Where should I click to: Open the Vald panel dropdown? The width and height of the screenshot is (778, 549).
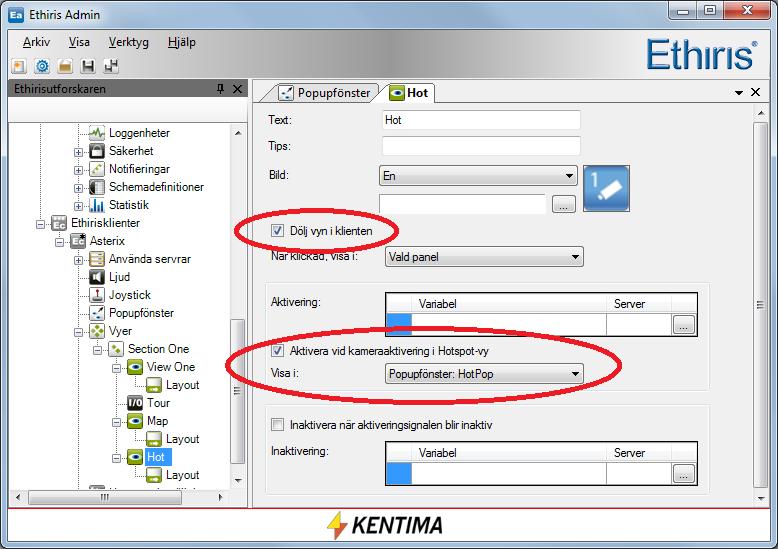pos(484,257)
